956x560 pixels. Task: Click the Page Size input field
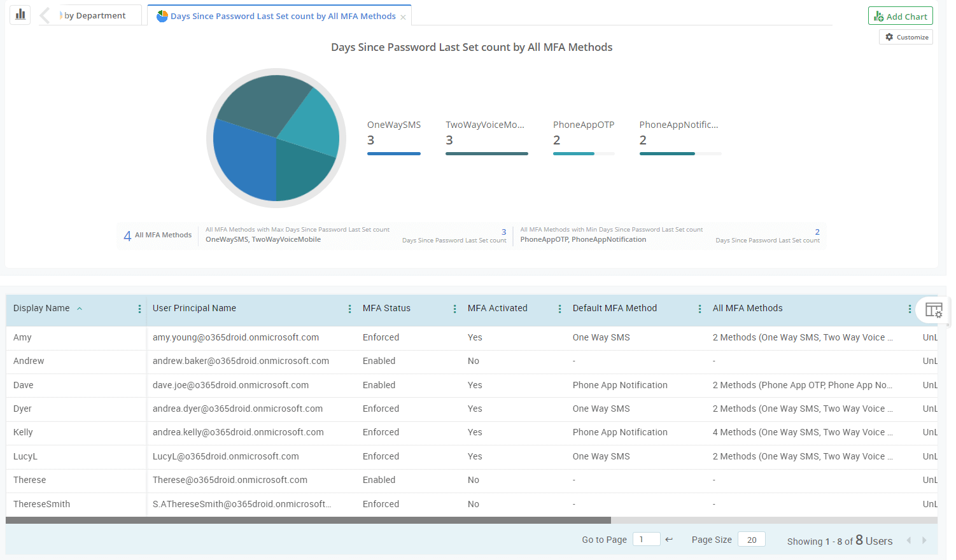[x=751, y=540]
